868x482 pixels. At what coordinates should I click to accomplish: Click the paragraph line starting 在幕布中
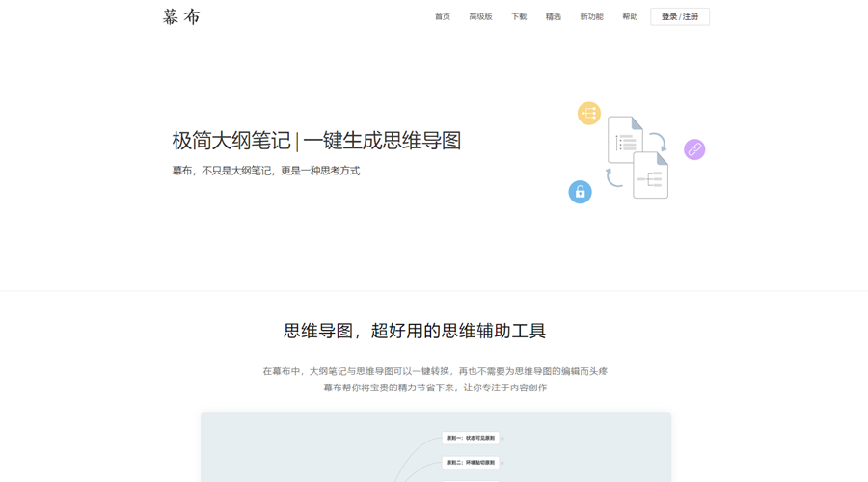(435, 371)
